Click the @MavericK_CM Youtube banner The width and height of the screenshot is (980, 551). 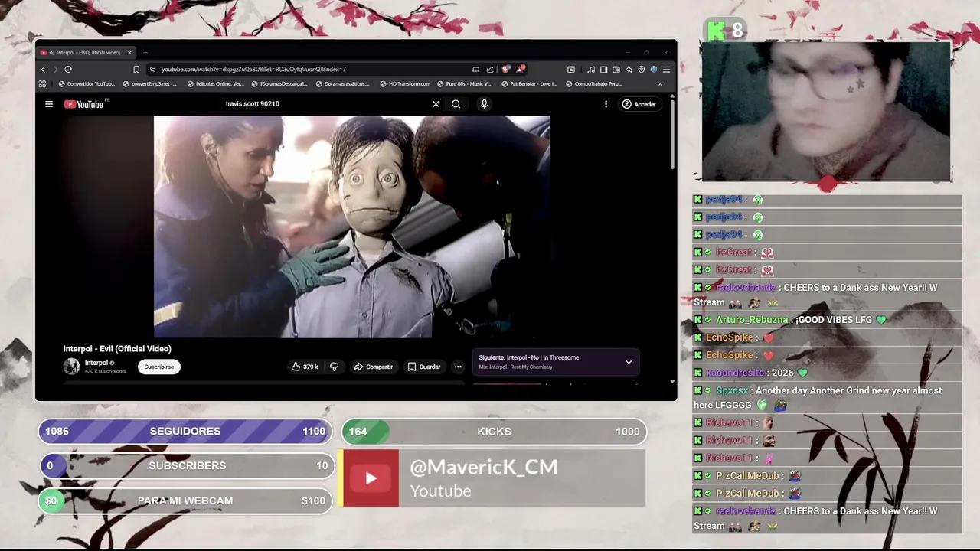tap(493, 478)
